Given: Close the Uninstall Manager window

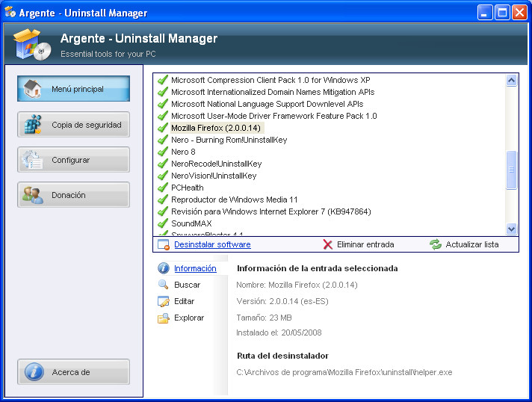Looking at the screenshot, I should pos(519,13).
